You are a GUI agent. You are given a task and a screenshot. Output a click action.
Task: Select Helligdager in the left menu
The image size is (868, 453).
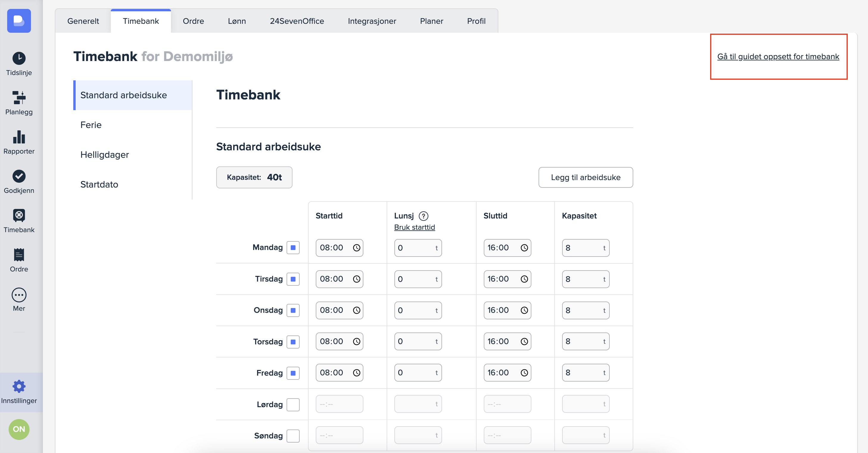coord(105,154)
